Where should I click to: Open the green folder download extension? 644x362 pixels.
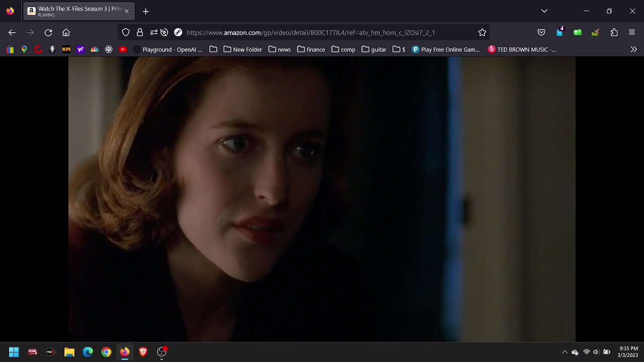pos(578,33)
